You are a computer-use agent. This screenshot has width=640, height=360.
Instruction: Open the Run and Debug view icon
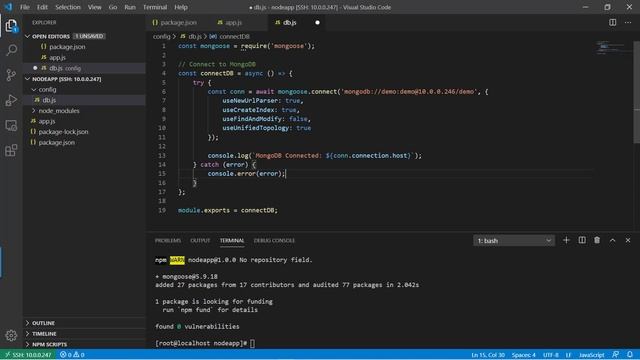(11, 100)
